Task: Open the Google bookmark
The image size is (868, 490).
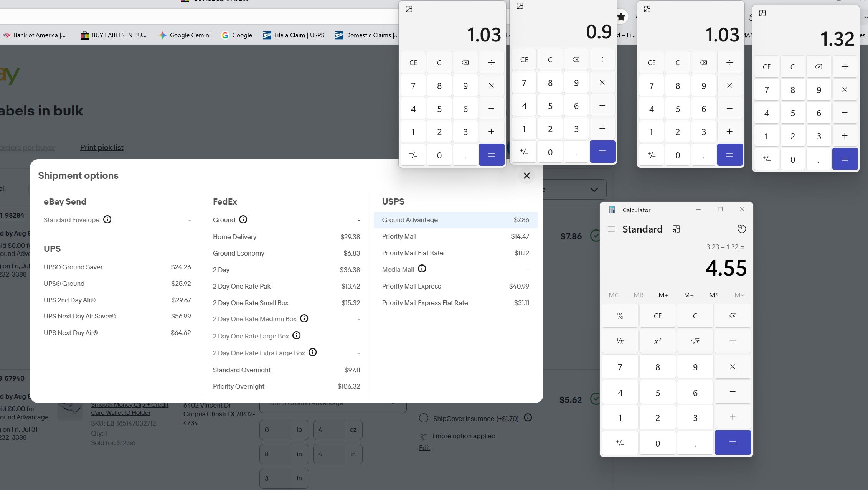Action: (237, 35)
